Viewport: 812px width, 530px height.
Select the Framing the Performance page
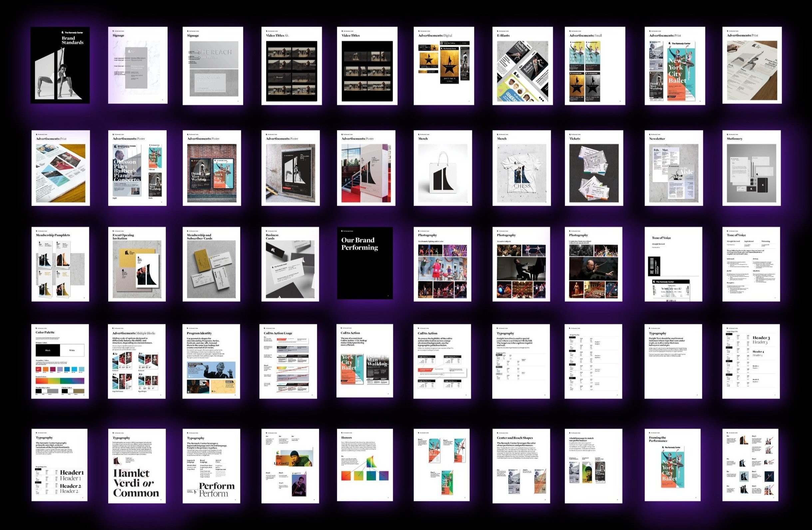pyautogui.click(x=673, y=465)
